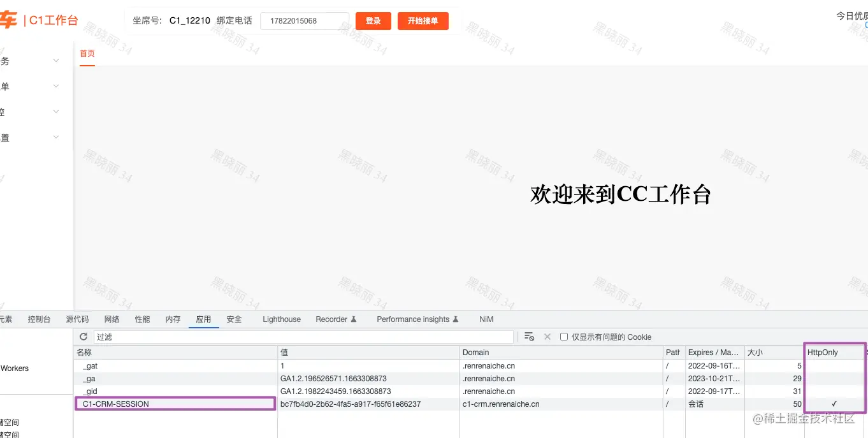The height and width of the screenshot is (438, 868).
Task: Click the 过滤 cookie filter field
Action: [x=303, y=337]
